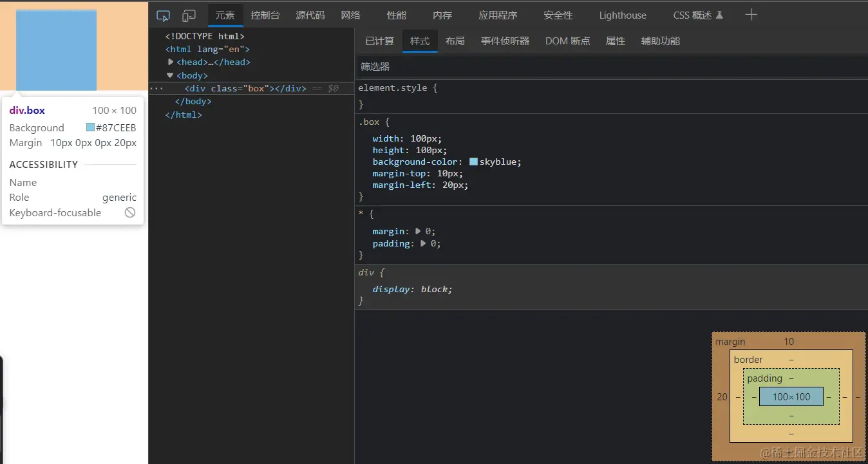This screenshot has height=464, width=868.
Task: Toggle device emulation toolbar icon
Action: pos(189,15)
